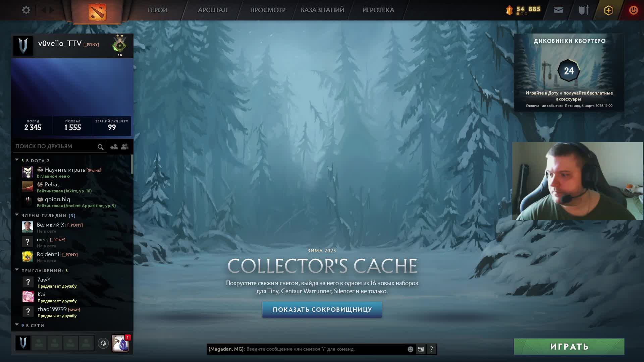Click the friends list scrollbar
Viewport: 644px width, 362px height.
coord(132,164)
